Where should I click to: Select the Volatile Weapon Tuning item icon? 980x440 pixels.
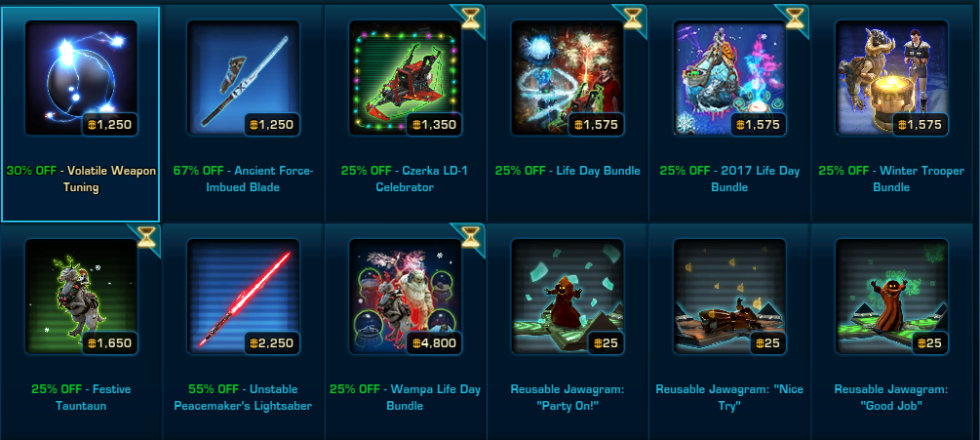point(81,77)
